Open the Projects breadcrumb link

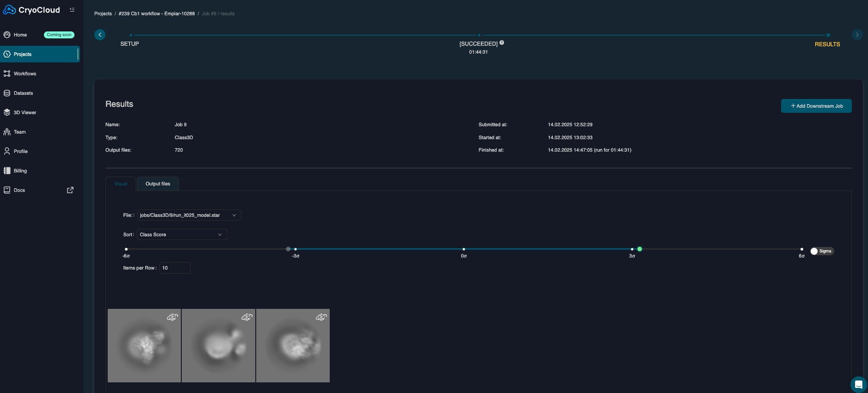(103, 13)
